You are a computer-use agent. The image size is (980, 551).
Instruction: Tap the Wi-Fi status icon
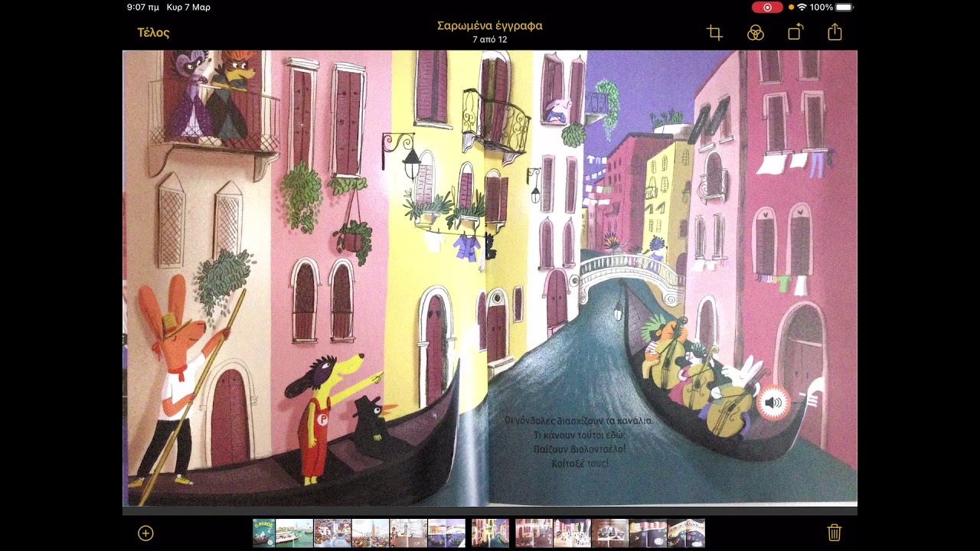tap(802, 8)
